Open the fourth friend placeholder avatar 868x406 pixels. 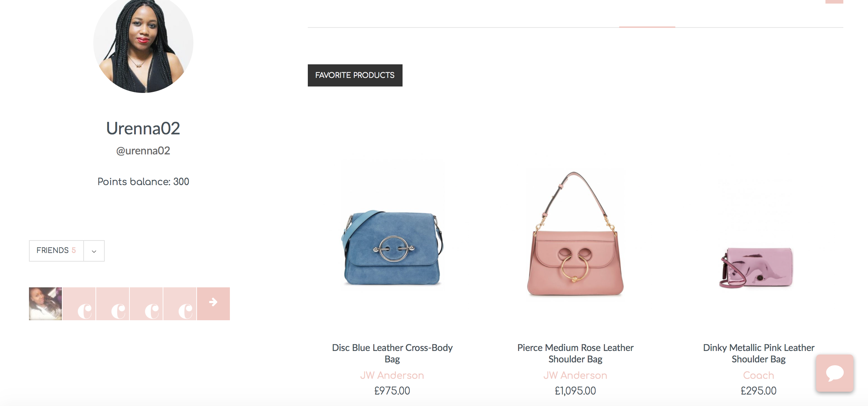146,303
